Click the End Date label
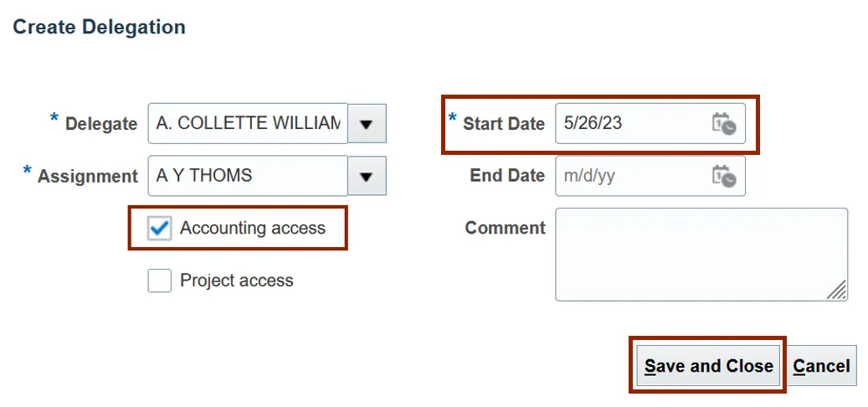This screenshot has width=868, height=407. coord(507,176)
